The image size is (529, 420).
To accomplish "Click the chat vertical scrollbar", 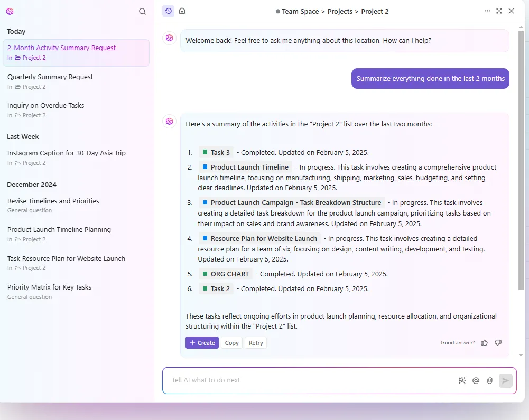I will (x=521, y=160).
